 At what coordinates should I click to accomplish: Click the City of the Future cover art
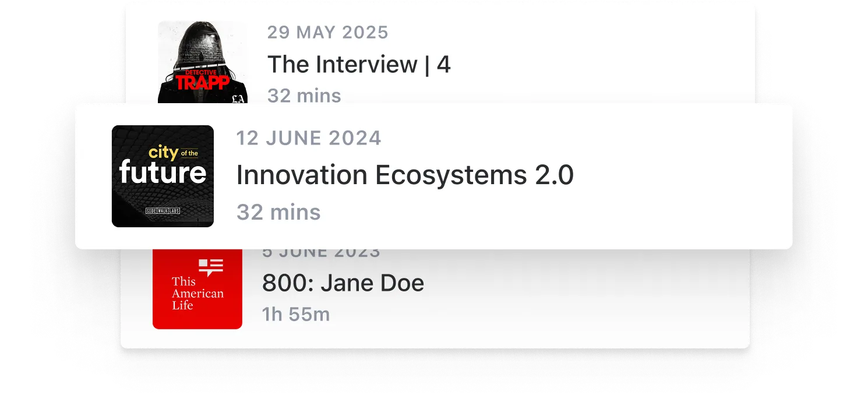pyautogui.click(x=163, y=176)
